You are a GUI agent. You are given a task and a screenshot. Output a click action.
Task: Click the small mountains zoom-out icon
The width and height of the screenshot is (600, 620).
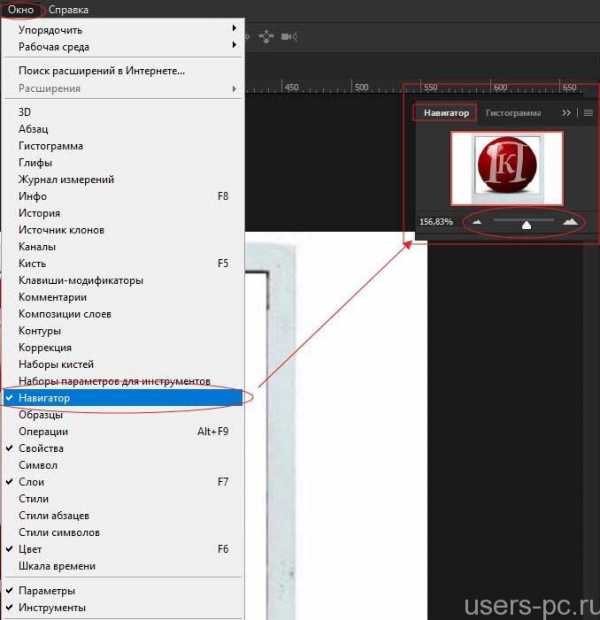pyautogui.click(x=477, y=222)
